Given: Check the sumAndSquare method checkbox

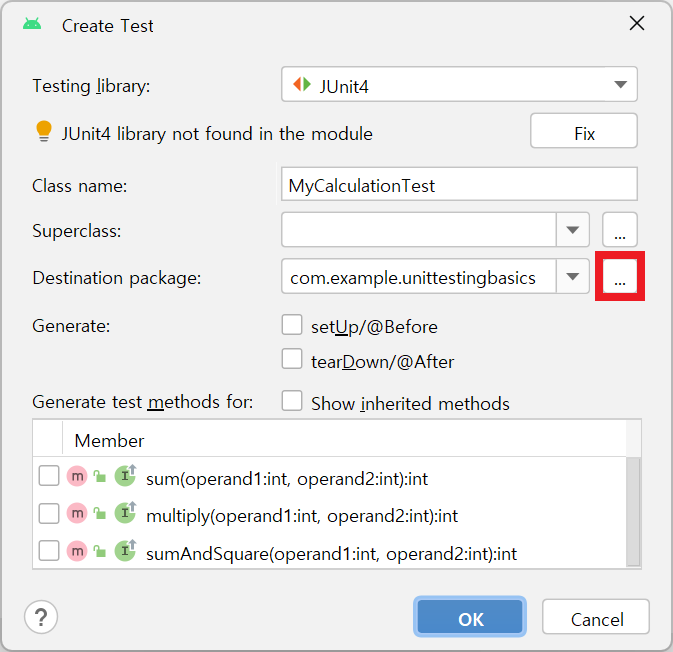Looking at the screenshot, I should pyautogui.click(x=49, y=551).
